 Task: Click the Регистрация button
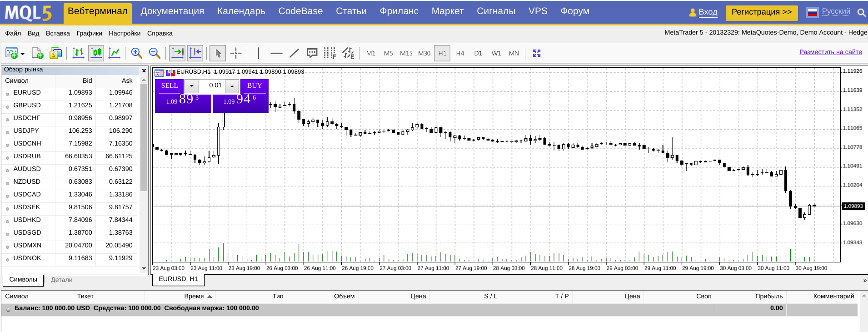pyautogui.click(x=761, y=12)
